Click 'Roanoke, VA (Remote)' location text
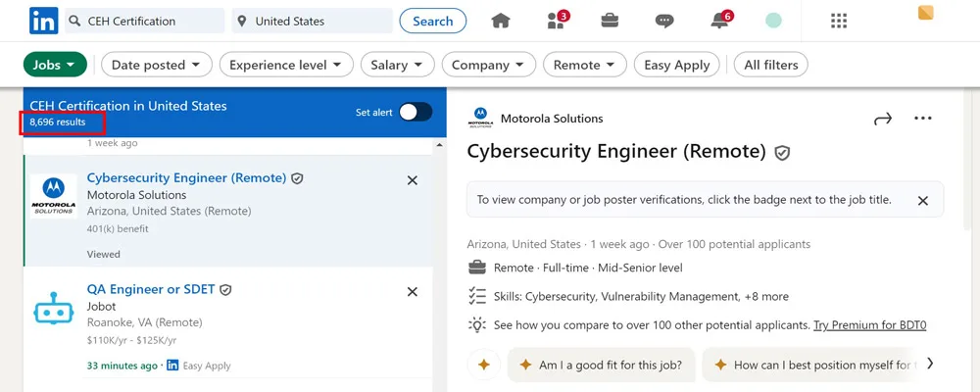Image resolution: width=980 pixels, height=392 pixels. point(144,322)
